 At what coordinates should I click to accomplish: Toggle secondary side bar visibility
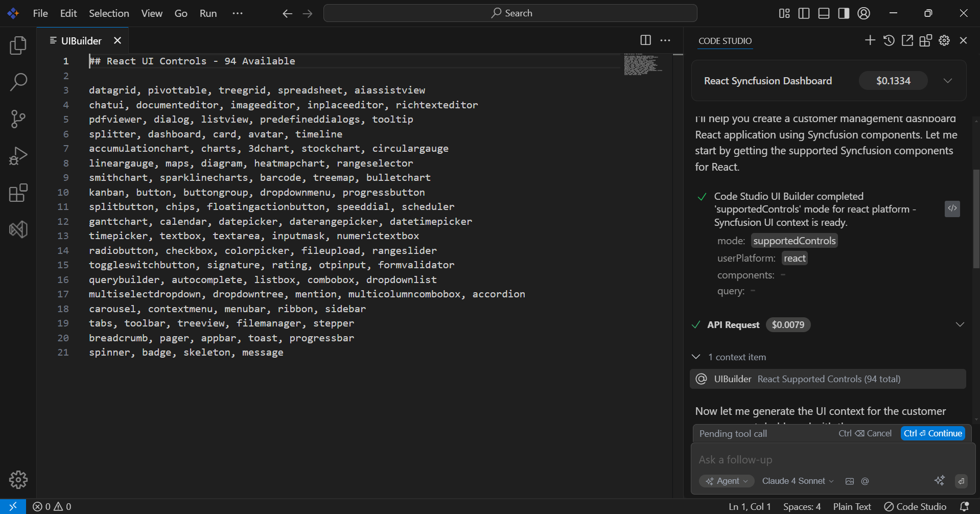pos(844,13)
